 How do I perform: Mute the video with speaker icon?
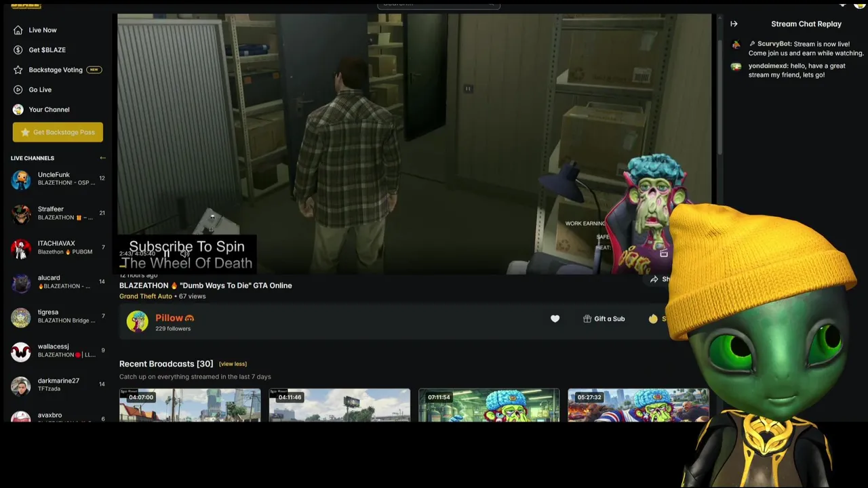pyautogui.click(x=184, y=254)
